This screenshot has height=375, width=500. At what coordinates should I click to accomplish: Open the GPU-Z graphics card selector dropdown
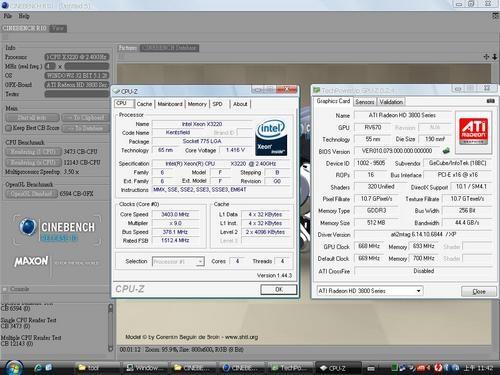tap(418, 291)
